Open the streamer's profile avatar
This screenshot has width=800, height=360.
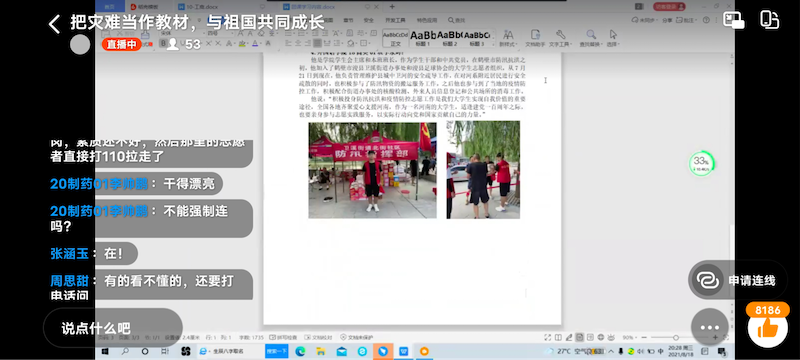(x=80, y=44)
